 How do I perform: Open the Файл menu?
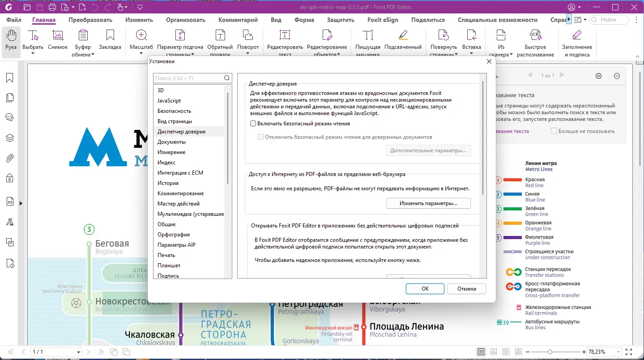(14, 20)
